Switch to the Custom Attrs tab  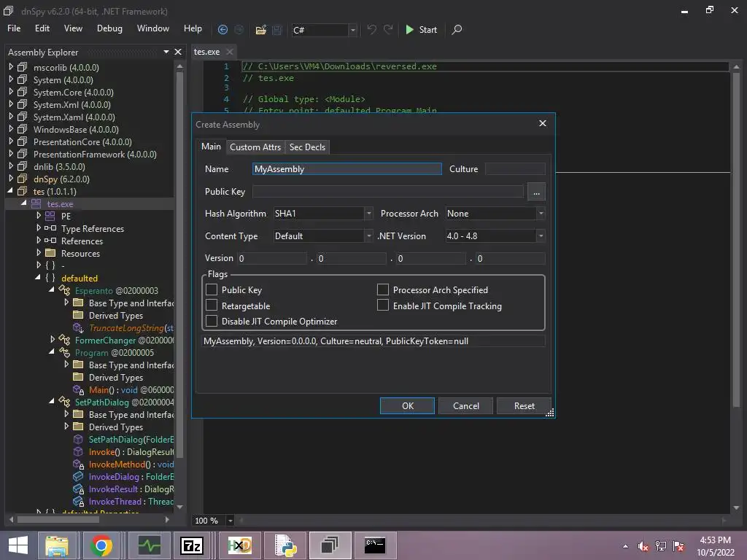pyautogui.click(x=255, y=147)
